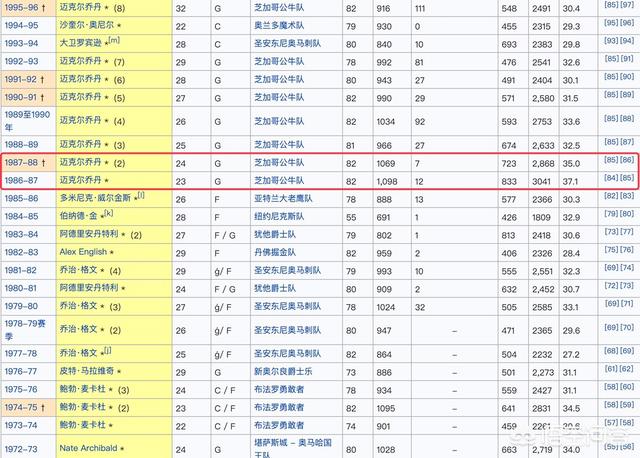Click player link 沙奎尔·奥尼尔
640x458 pixels.
point(87,25)
